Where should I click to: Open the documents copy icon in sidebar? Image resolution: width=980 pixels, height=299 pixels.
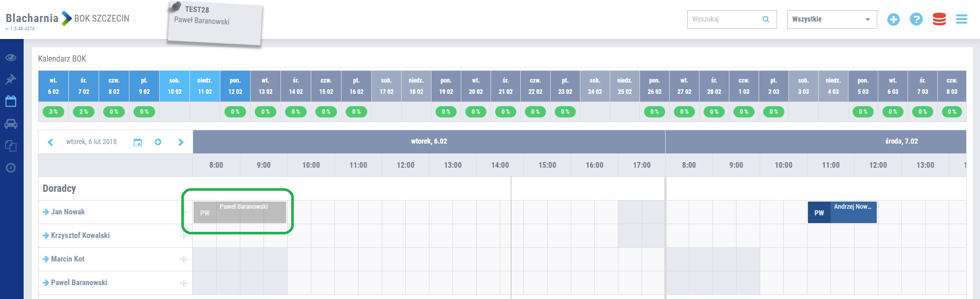pos(11,146)
